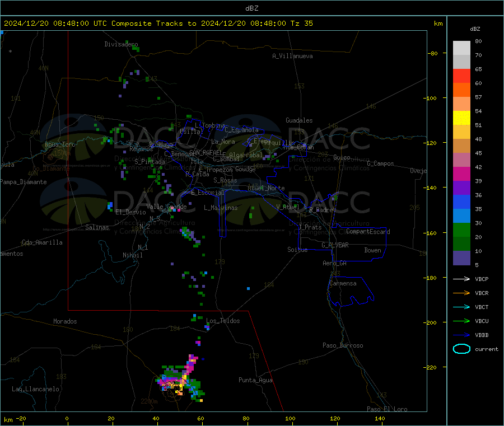Image resolution: width=504 pixels, height=426 pixels.
Task: Click the green VBCU arrow legend icon
Action: click(461, 321)
